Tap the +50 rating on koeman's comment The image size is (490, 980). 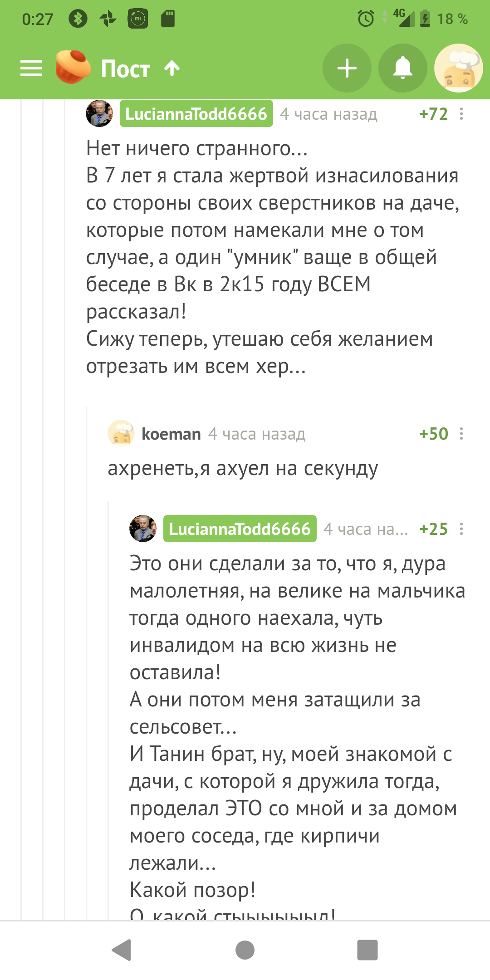(x=433, y=434)
